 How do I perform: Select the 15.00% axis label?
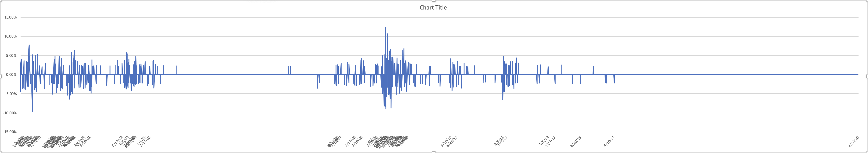pyautogui.click(x=10, y=17)
